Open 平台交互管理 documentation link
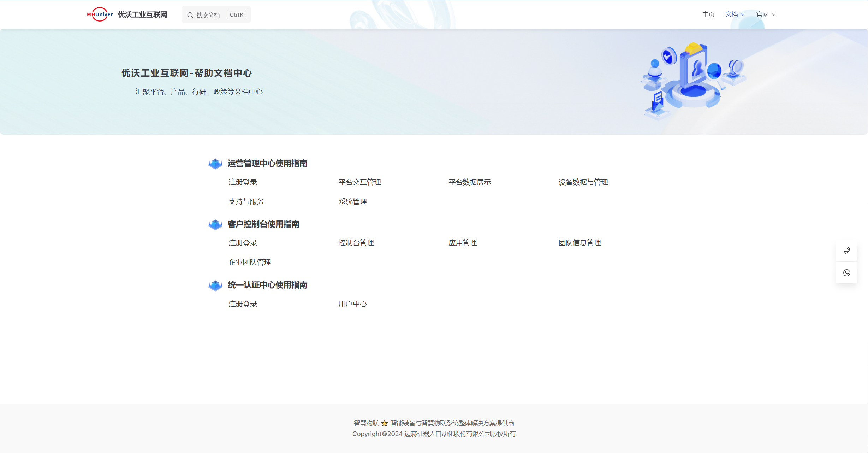Image resolution: width=868 pixels, height=453 pixels. pyautogui.click(x=359, y=182)
